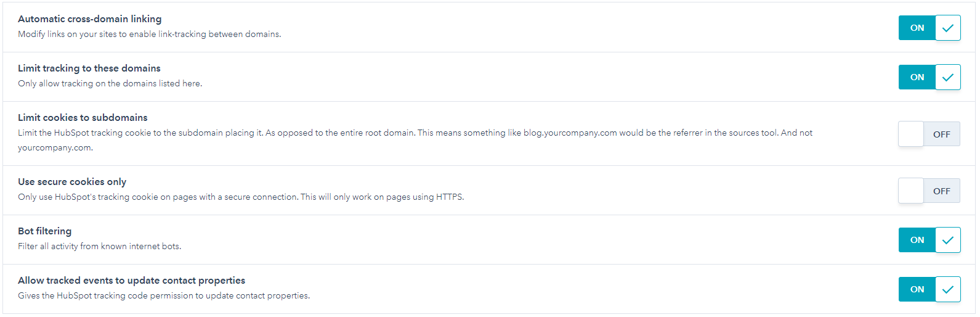This screenshot has width=980, height=317.
Task: Click Allow tracked events to update contact properties heading
Action: pos(132,281)
